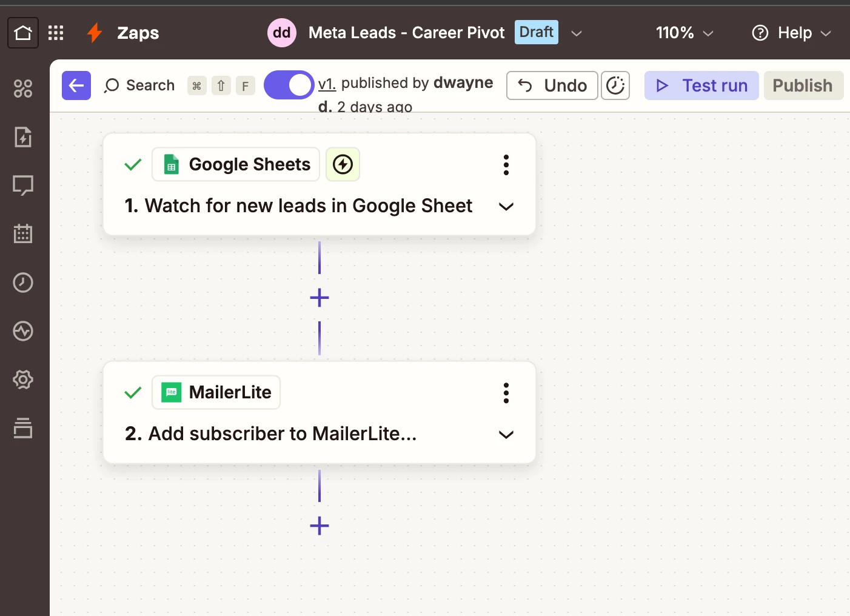Toggle the Zap on/off switch
The width and height of the screenshot is (850, 616).
pos(289,85)
